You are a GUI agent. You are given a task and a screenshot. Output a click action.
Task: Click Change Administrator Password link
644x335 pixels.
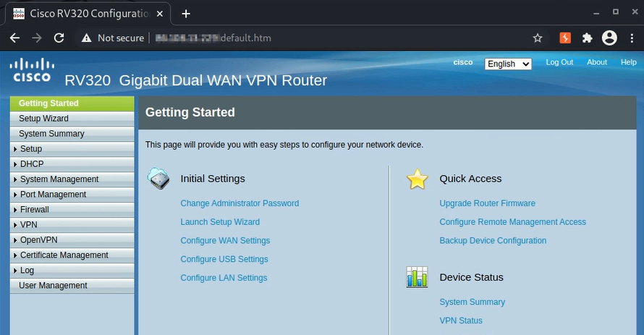(x=240, y=203)
